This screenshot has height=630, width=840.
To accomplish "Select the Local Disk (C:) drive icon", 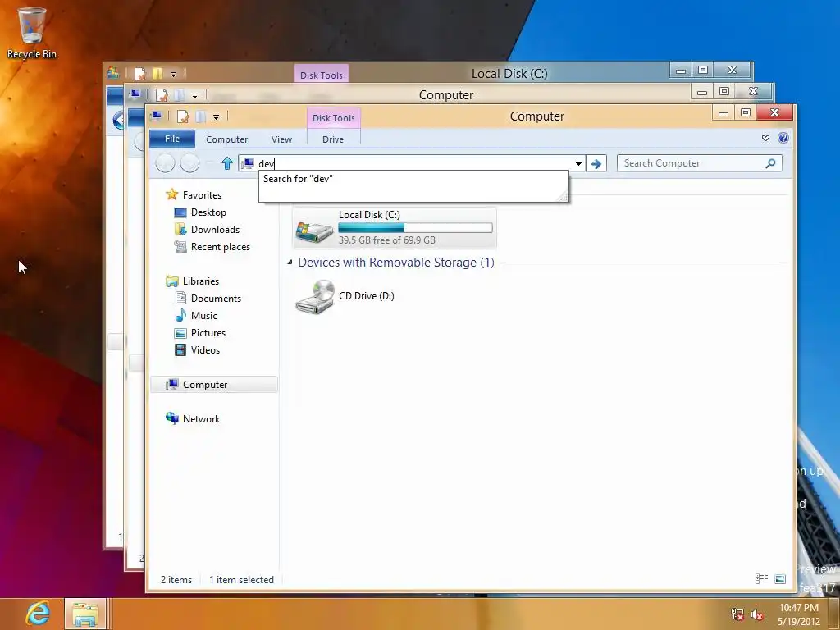I will 314,231.
